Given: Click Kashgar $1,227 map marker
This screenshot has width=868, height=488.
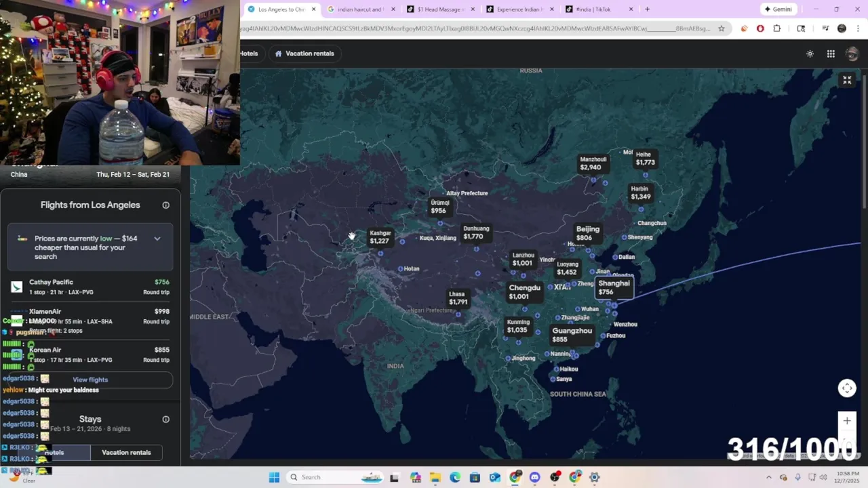Looking at the screenshot, I should tap(380, 237).
